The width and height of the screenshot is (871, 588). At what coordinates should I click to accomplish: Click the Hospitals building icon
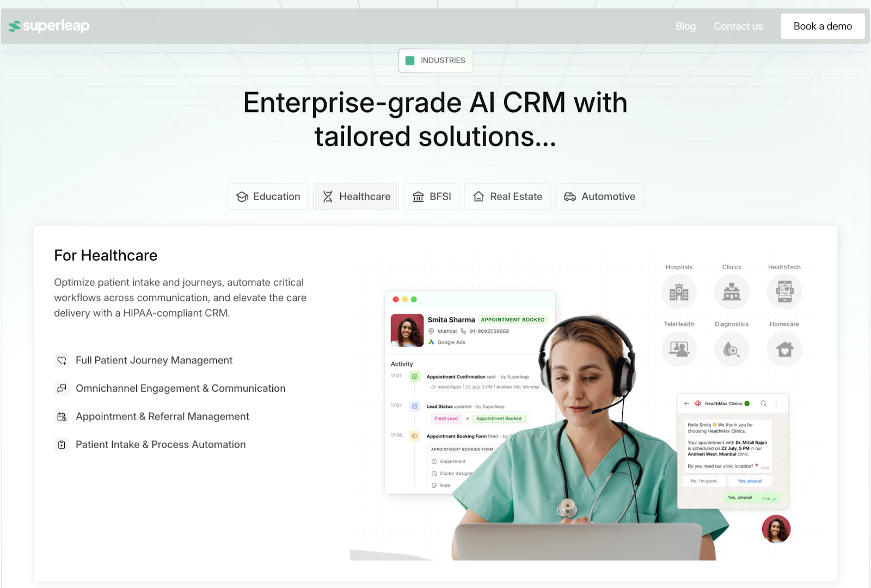pos(679,292)
